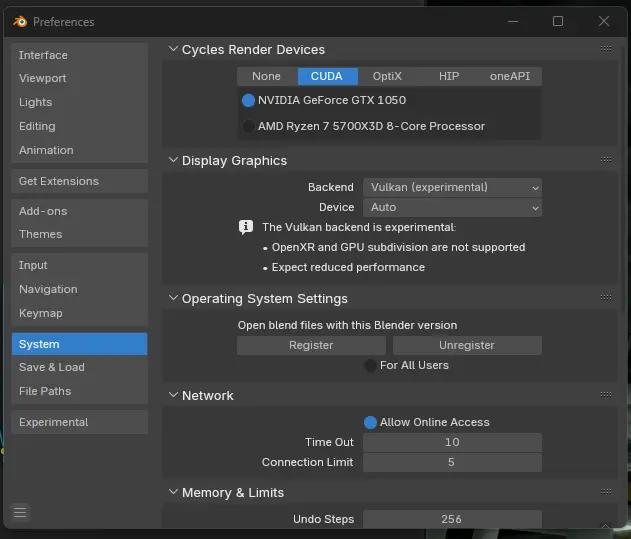Open the Experimental section

pyautogui.click(x=79, y=422)
